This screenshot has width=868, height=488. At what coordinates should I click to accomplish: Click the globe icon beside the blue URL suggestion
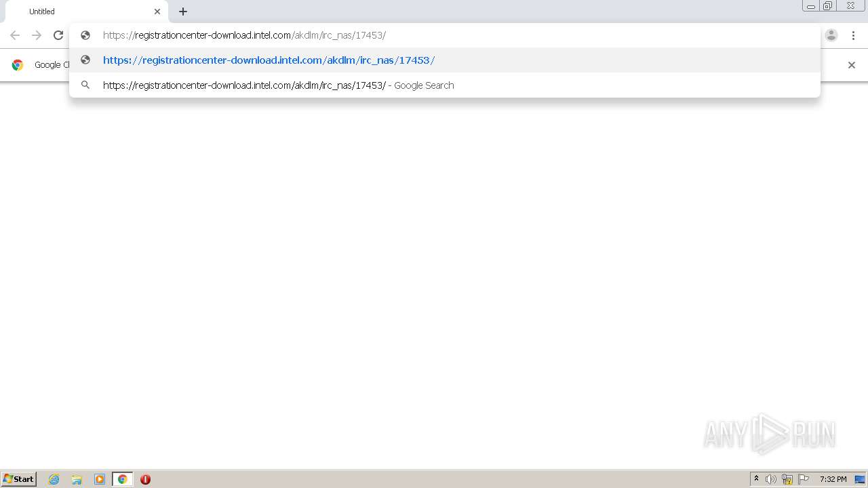[x=85, y=60]
